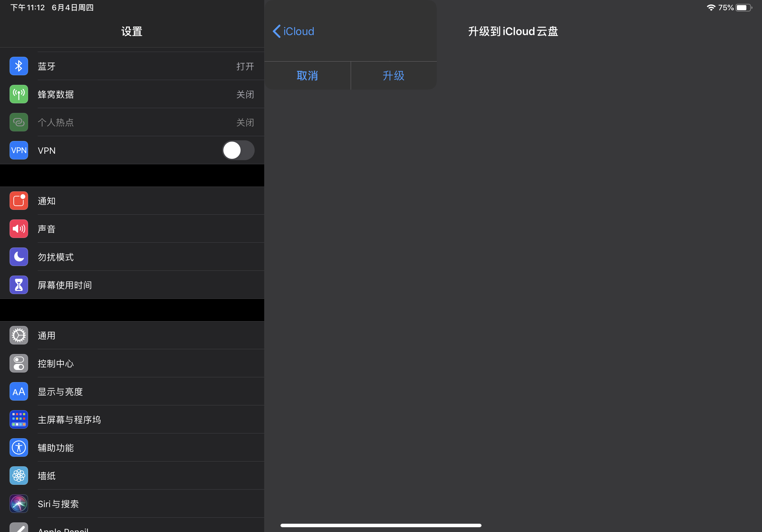Tap the Bluetooth icon in settings

[x=19, y=66]
